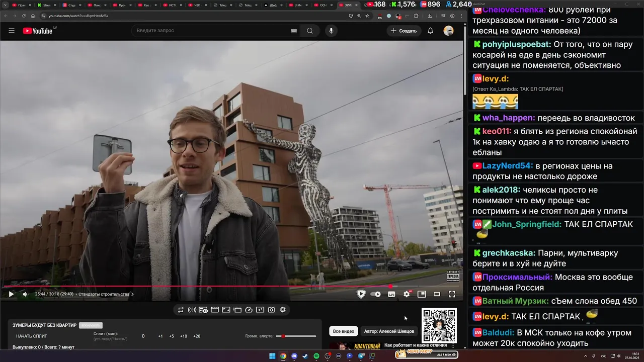Open Windows Start menu

coord(272,356)
